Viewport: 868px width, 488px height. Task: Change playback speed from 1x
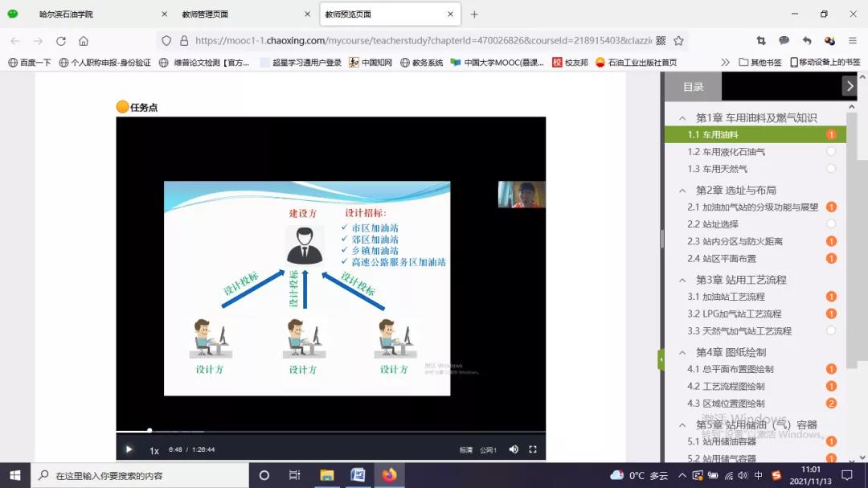coord(154,450)
